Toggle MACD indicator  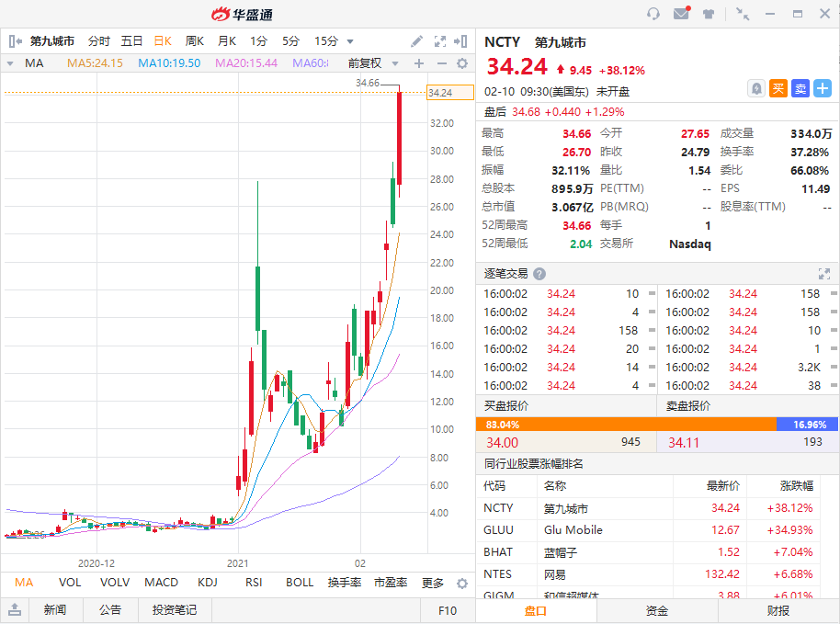(x=161, y=583)
